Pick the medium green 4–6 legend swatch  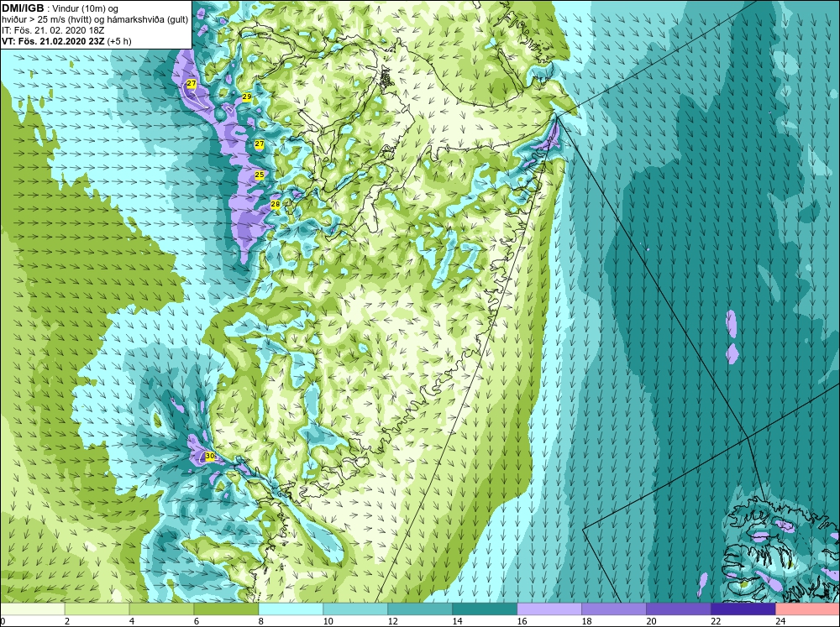click(161, 609)
